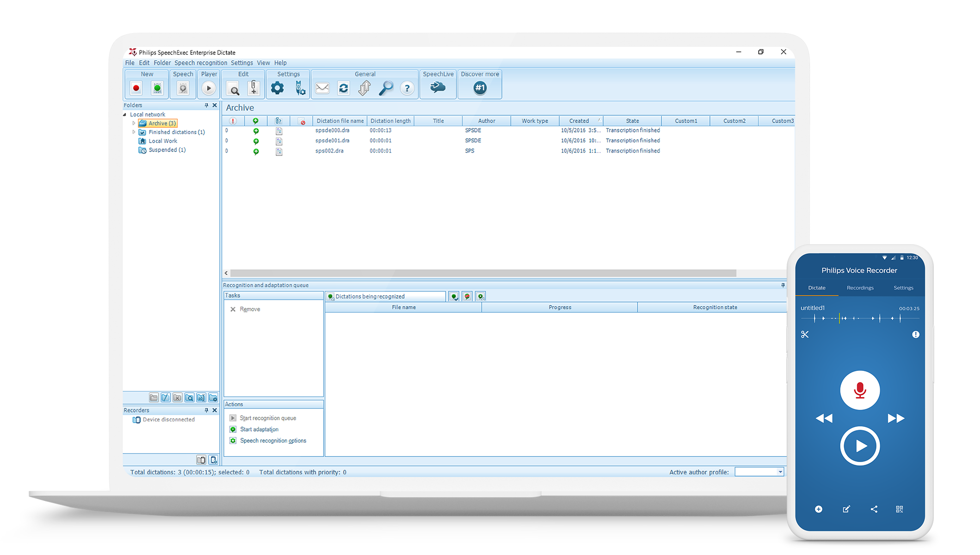980x555 pixels.
Task: Select the Dictate tab on phone
Action: pos(817,288)
